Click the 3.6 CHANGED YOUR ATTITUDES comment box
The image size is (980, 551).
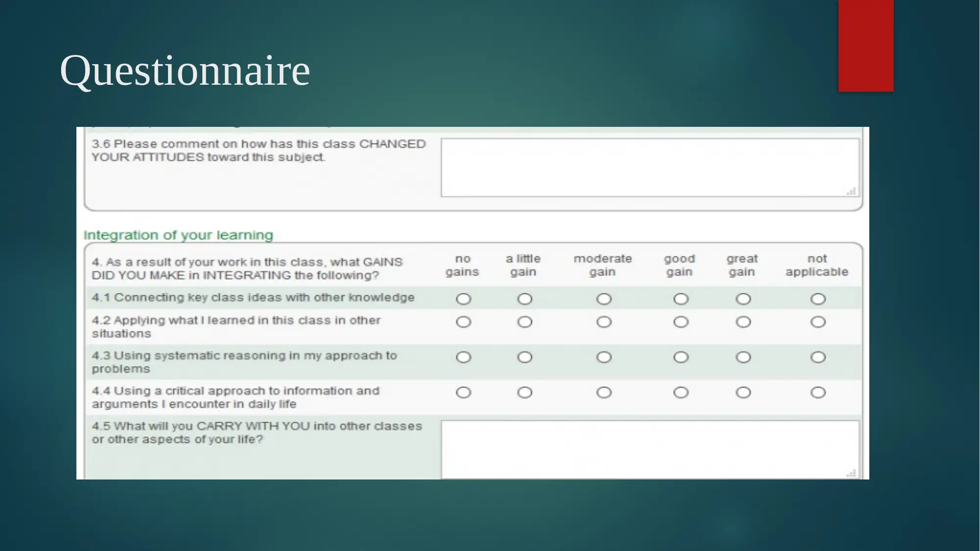[x=650, y=168]
